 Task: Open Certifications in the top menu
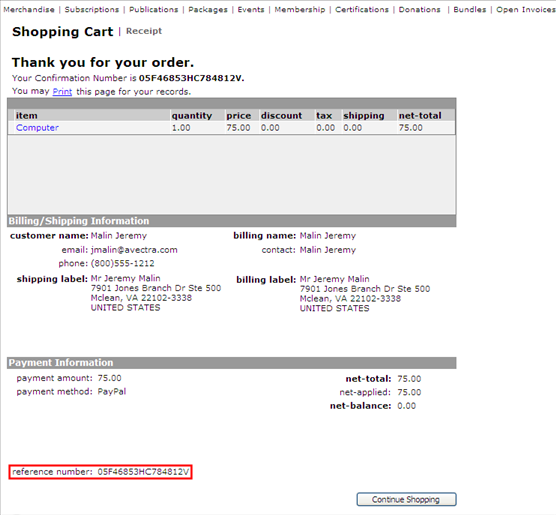coord(362,10)
